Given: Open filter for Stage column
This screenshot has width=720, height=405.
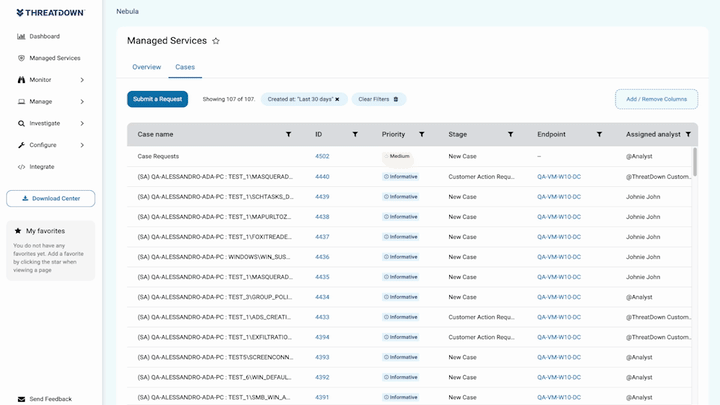Looking at the screenshot, I should (x=510, y=135).
